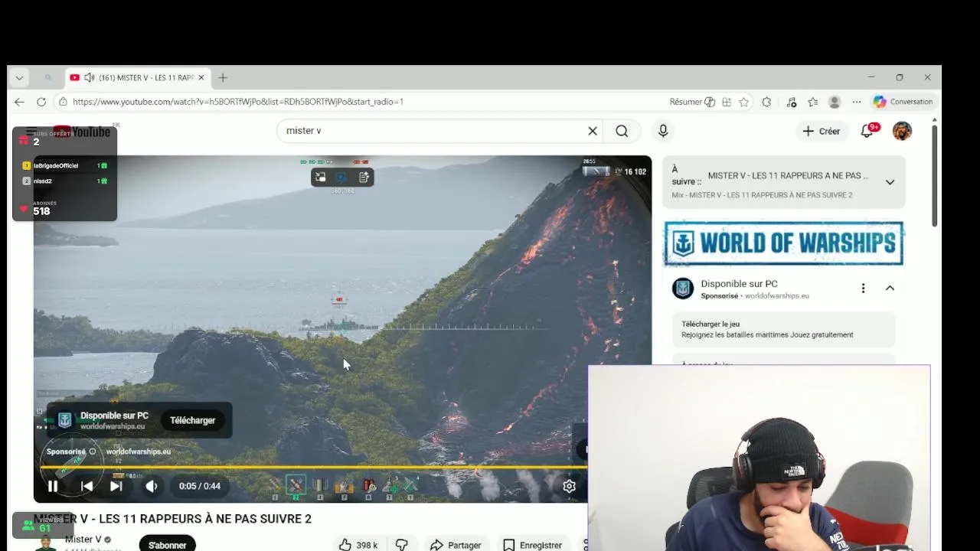This screenshot has height=551, width=980.
Task: Click the tab search magnifier icon
Action: click(x=48, y=77)
